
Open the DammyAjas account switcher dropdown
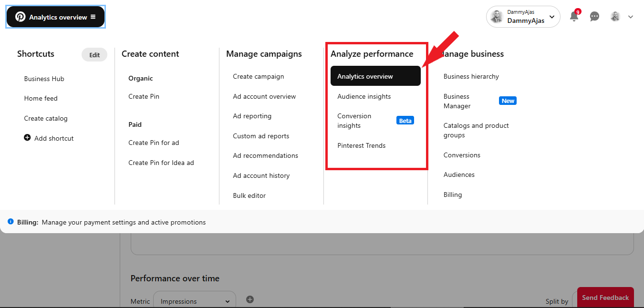[x=523, y=17]
